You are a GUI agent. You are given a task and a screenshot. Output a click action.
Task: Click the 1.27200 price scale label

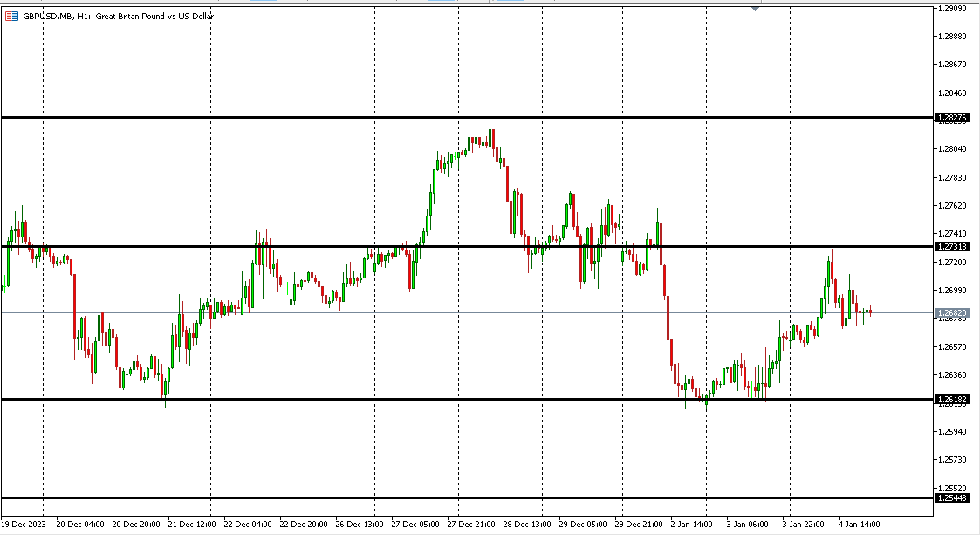[952, 263]
